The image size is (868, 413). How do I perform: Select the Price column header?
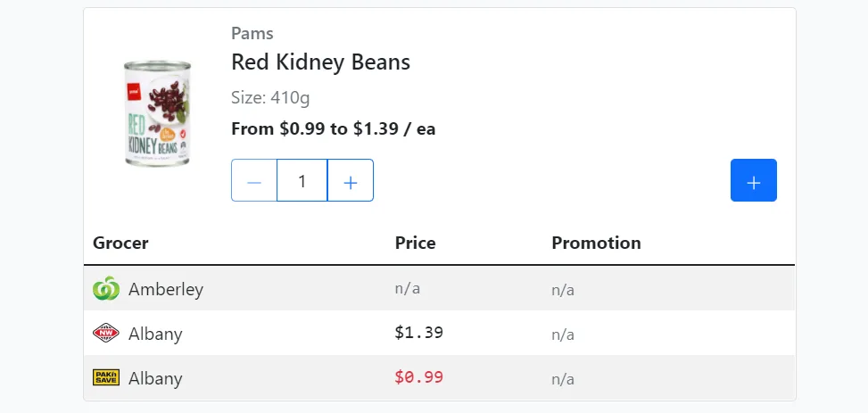point(416,243)
